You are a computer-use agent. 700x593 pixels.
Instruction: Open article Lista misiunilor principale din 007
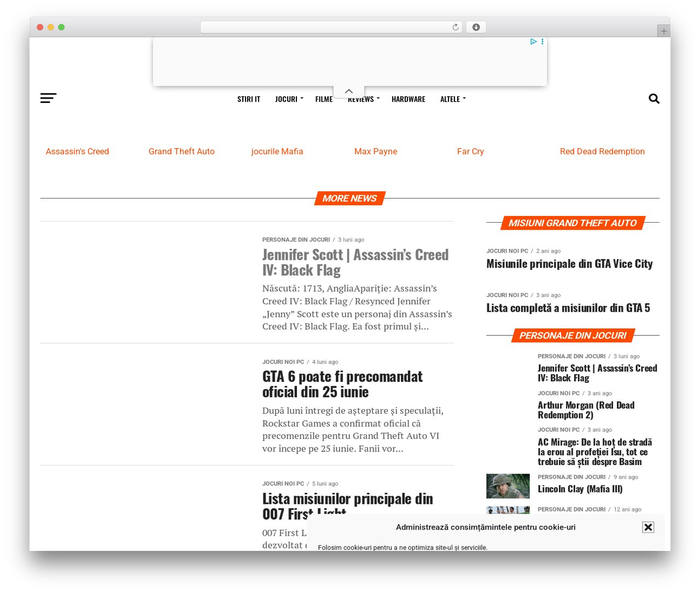coord(348,506)
